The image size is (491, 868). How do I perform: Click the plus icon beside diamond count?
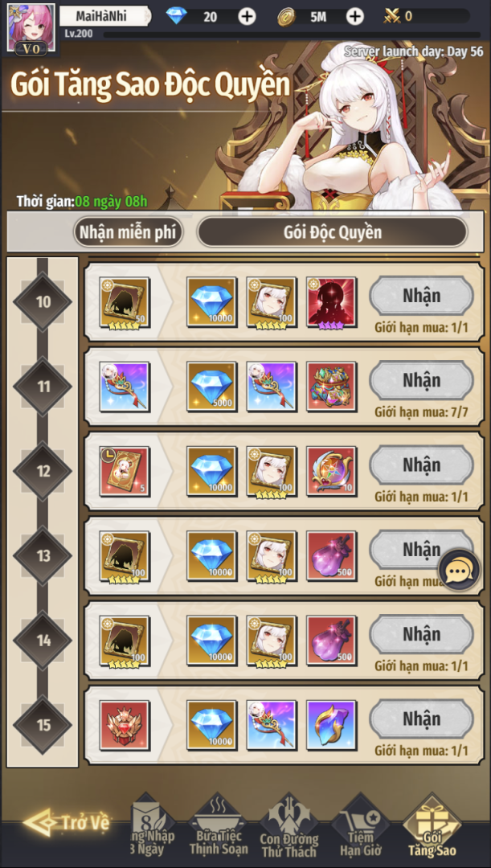247,17
